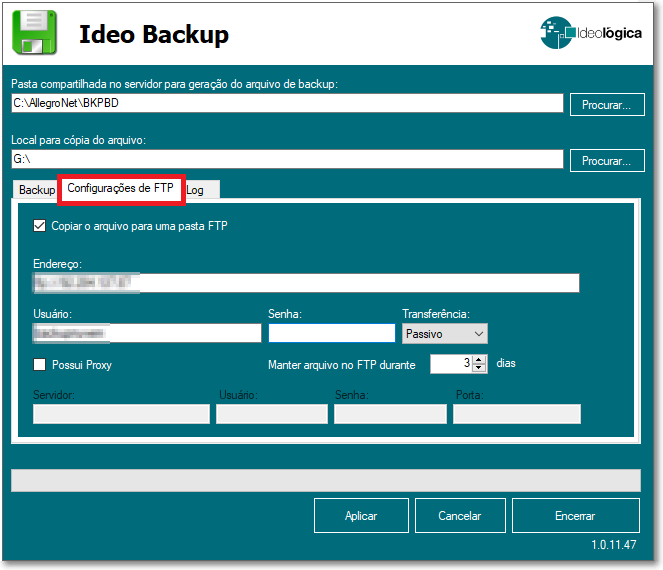663x570 pixels.
Task: Click the Encerrar button
Action: point(575,515)
